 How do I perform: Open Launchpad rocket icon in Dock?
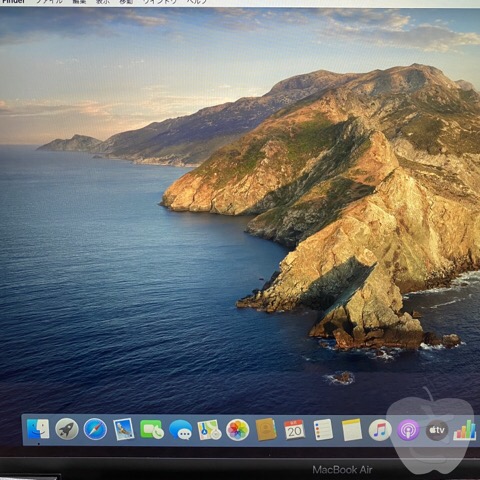[67, 429]
